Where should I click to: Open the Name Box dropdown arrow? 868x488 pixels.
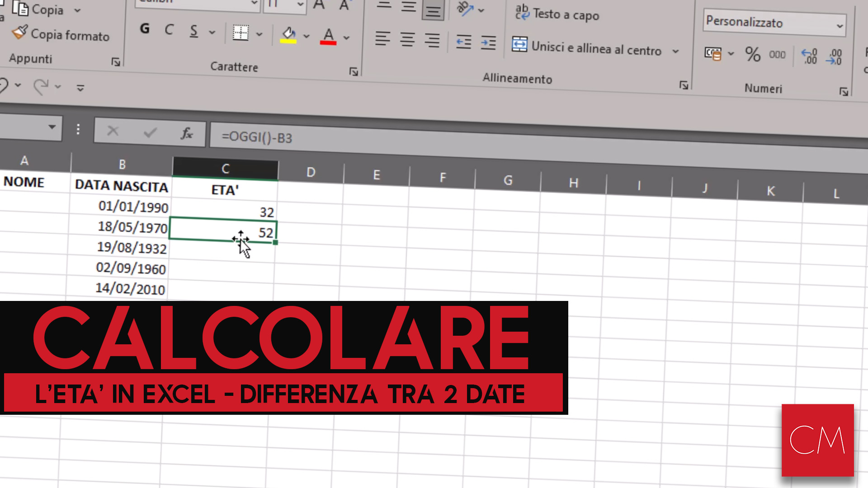pos(52,127)
